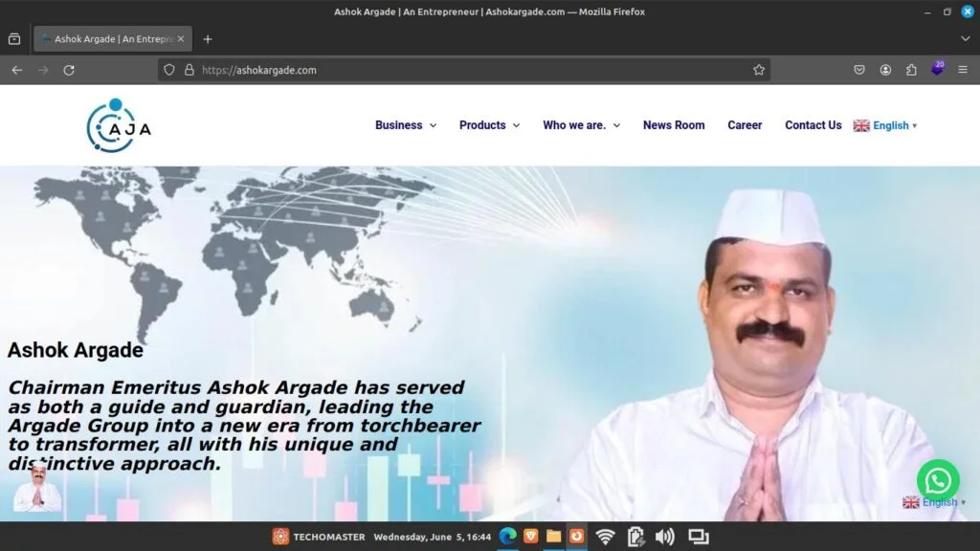980x551 pixels.
Task: Open the volume speaker control
Action: [664, 537]
